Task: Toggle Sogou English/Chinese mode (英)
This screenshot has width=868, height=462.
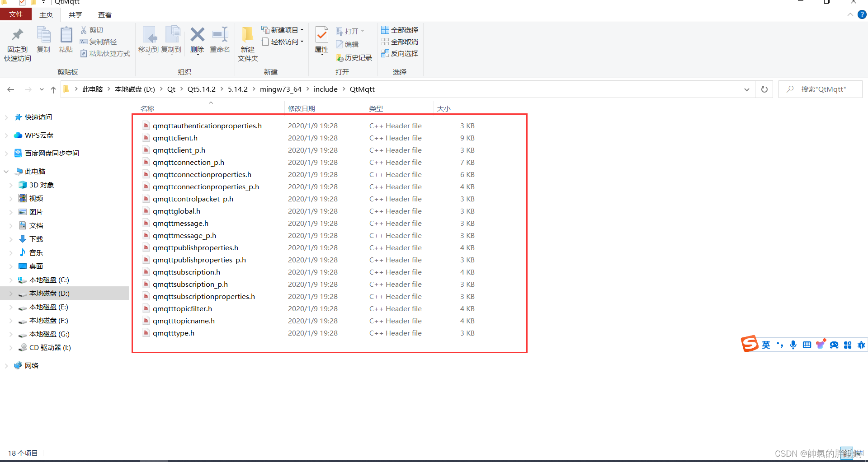Action: tap(766, 345)
